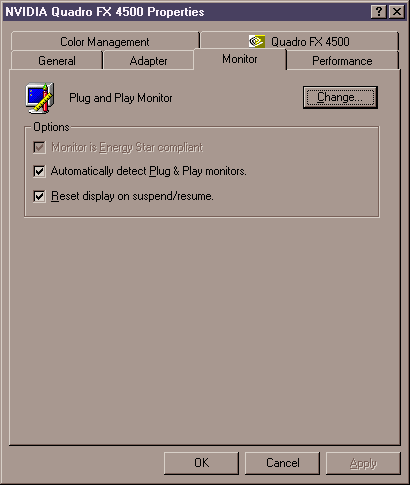Click the Change... button
The width and height of the screenshot is (410, 485).
coord(340,97)
